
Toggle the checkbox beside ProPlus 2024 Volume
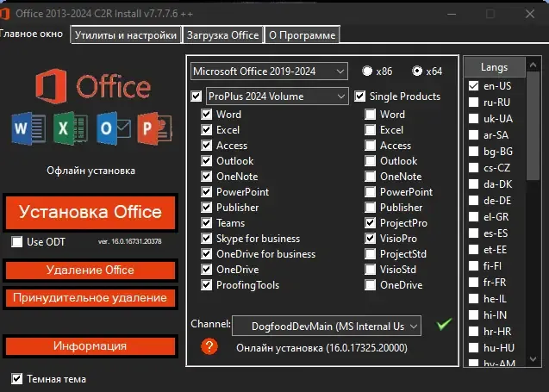pyautogui.click(x=197, y=96)
